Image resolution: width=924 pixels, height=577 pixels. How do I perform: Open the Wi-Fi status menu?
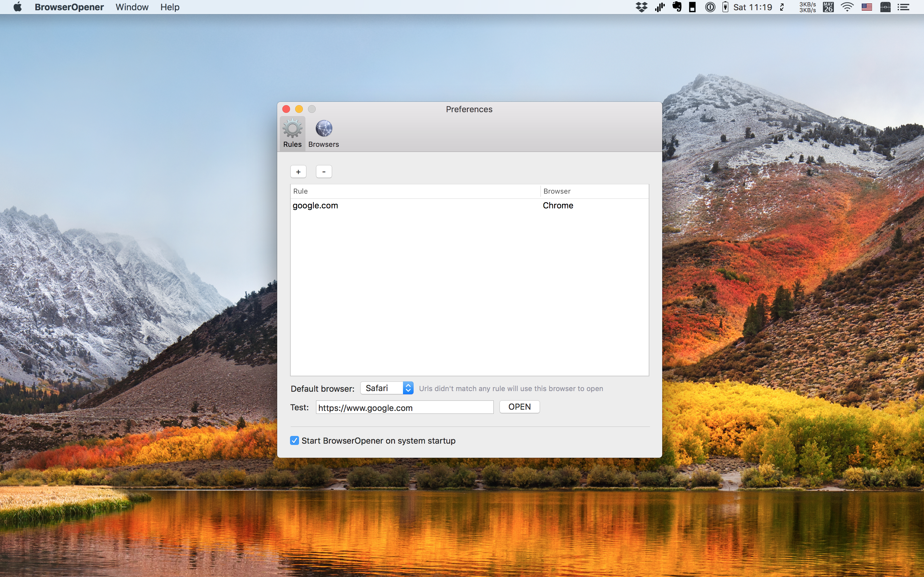click(847, 7)
